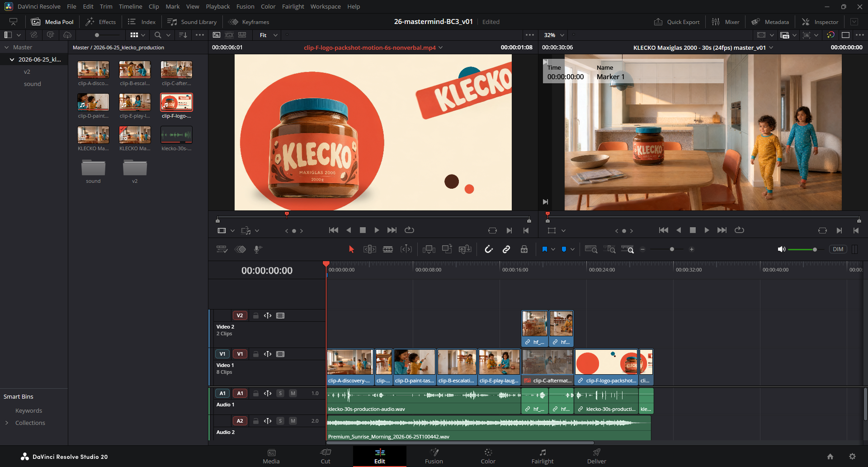The width and height of the screenshot is (868, 467).
Task: Toggle the Snapping magnet icon
Action: [489, 249]
